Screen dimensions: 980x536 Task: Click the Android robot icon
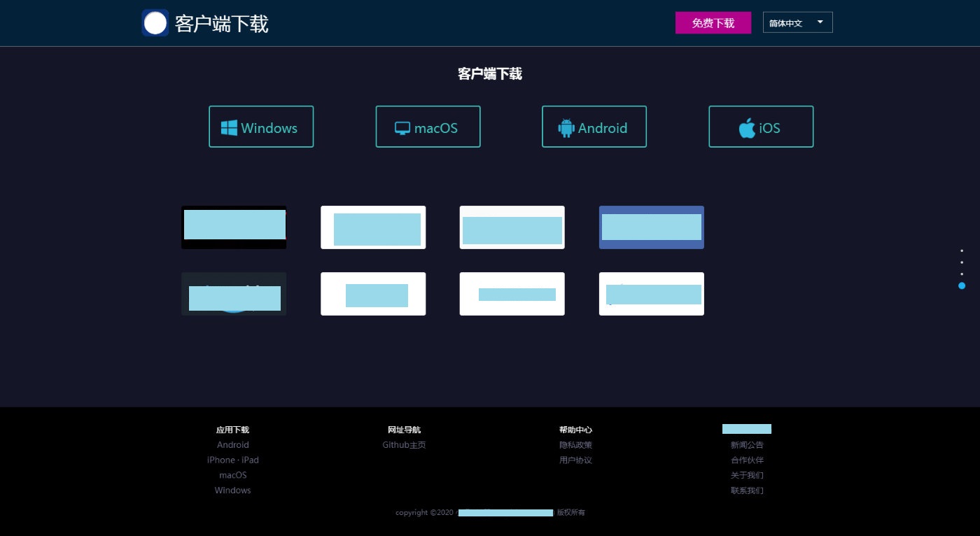pos(566,127)
